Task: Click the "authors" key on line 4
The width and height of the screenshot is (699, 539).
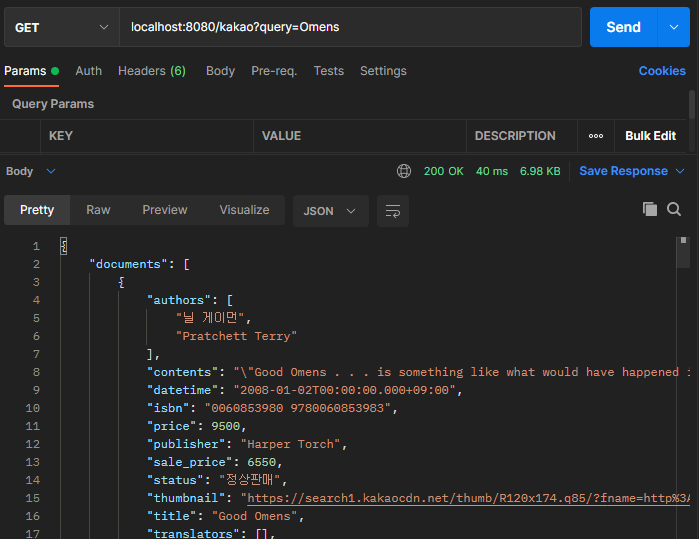Action: [x=179, y=300]
